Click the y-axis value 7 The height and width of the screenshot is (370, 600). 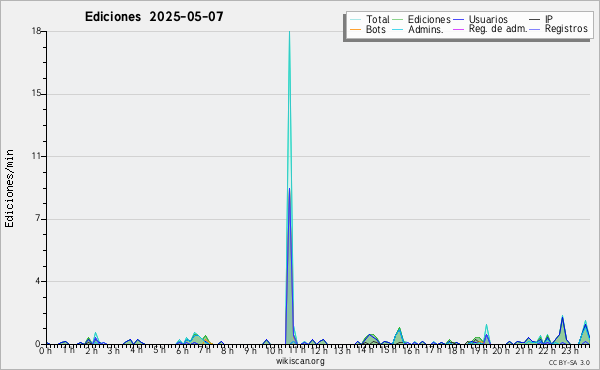pyautogui.click(x=38, y=218)
